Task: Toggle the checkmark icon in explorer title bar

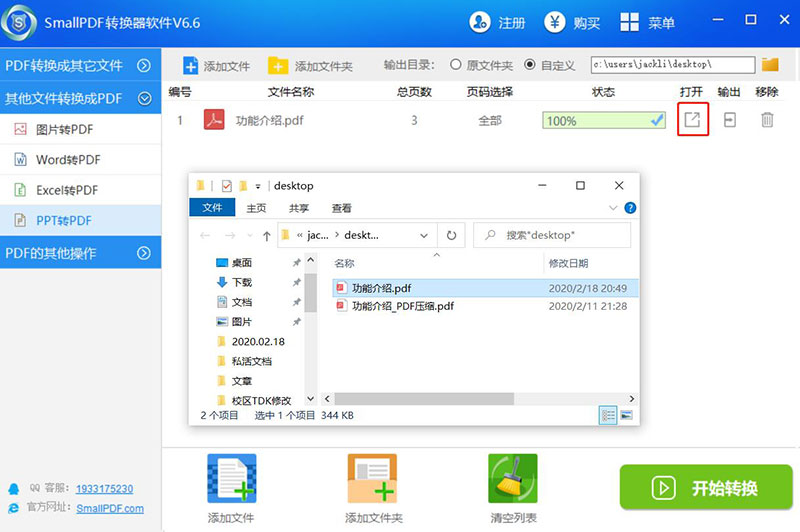Action: [227, 186]
